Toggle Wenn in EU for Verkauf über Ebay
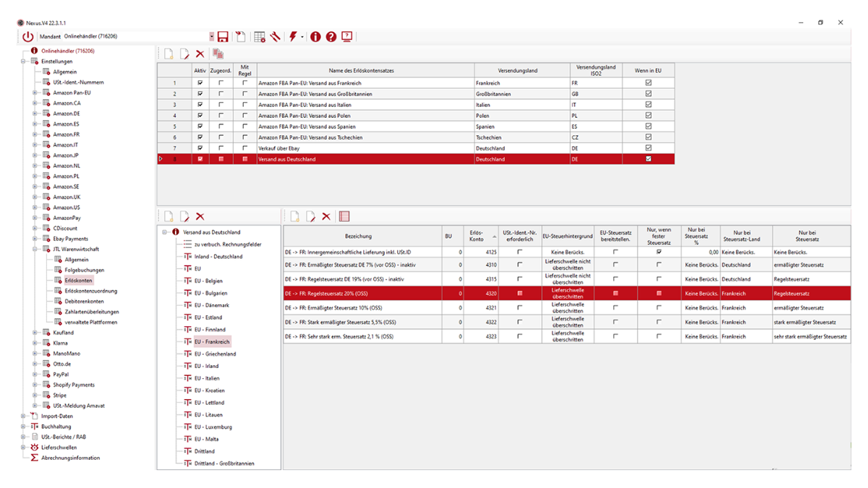 coord(648,148)
